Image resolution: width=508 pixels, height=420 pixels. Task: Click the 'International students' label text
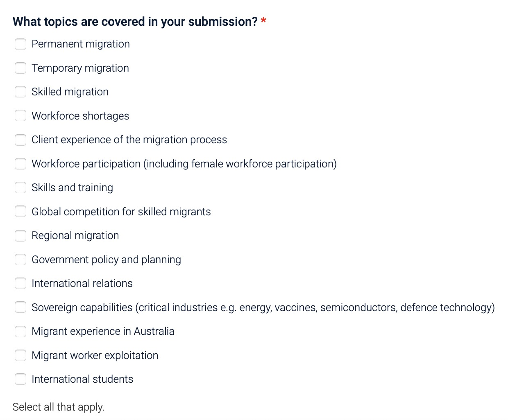tap(82, 379)
